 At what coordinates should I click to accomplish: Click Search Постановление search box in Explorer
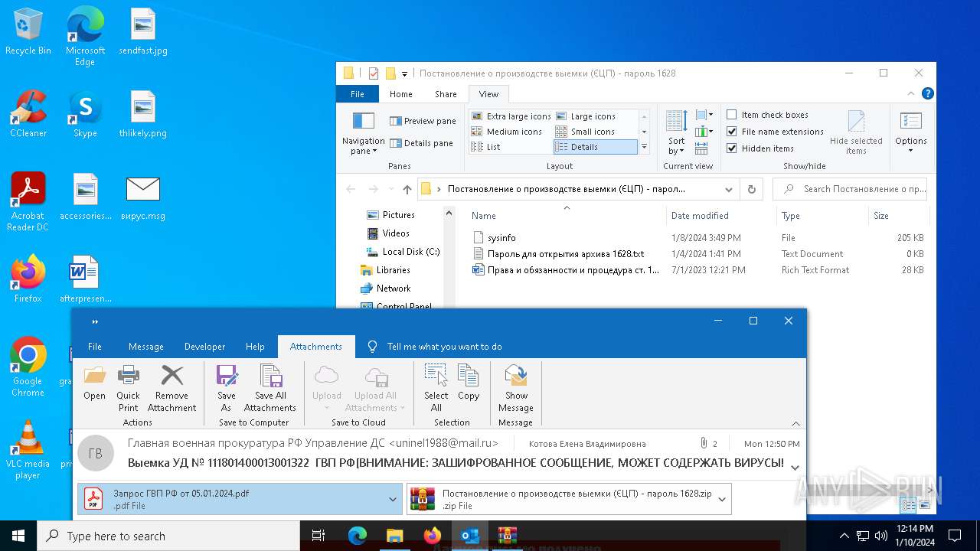click(850, 189)
